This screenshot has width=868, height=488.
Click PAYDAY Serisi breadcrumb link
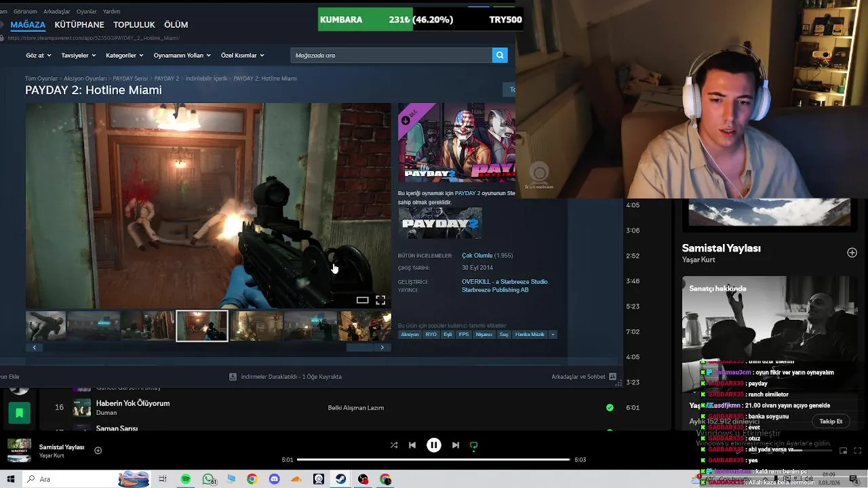130,79
